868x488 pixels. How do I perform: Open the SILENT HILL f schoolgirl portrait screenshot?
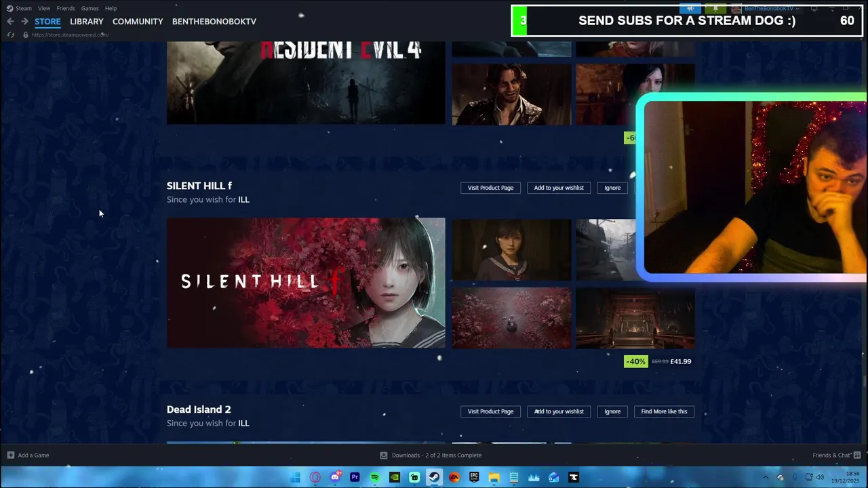(511, 249)
